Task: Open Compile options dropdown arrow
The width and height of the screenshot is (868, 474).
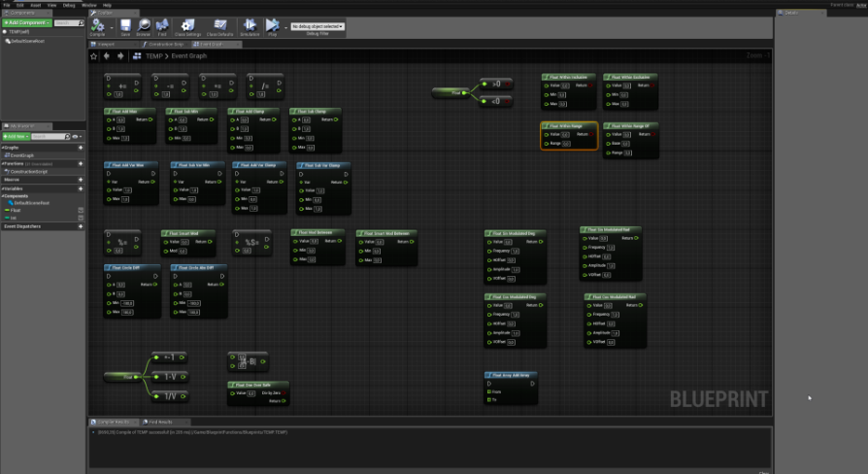Action: (112, 27)
